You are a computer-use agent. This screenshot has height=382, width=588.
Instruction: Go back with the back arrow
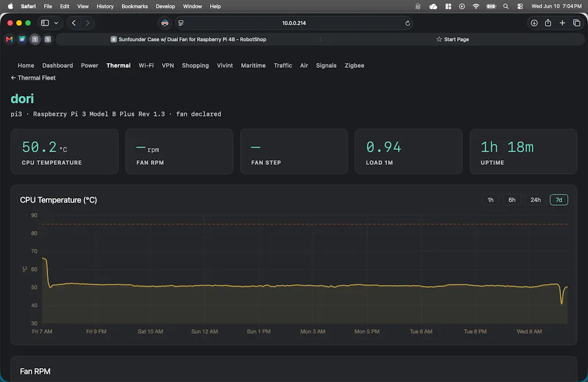coord(74,23)
